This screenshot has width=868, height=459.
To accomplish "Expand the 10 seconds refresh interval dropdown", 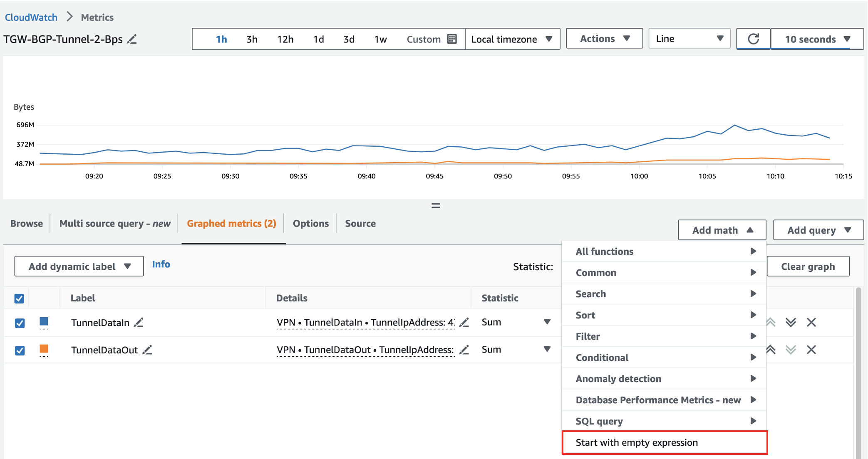I will pos(817,39).
